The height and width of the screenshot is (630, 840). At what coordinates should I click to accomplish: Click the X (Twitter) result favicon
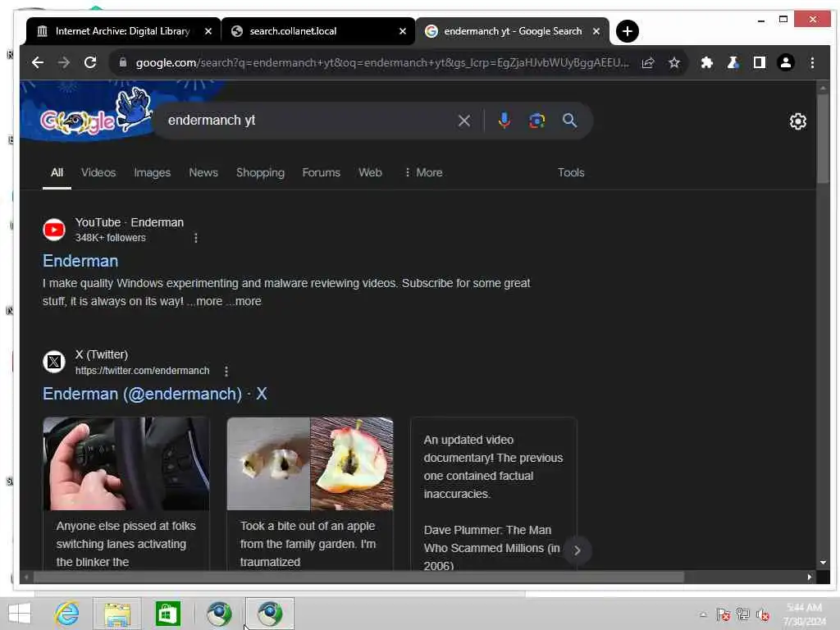click(x=54, y=362)
